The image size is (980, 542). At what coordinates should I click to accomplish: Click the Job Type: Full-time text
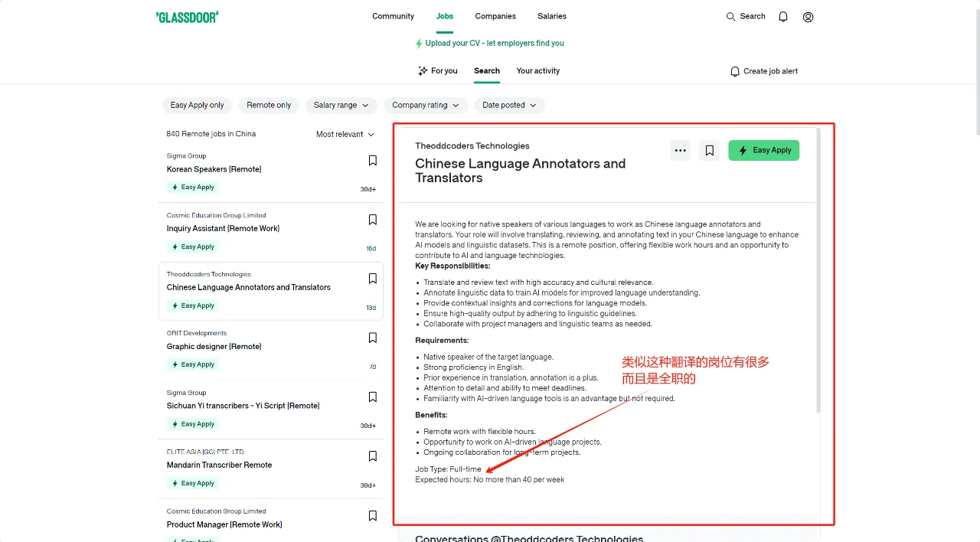click(x=448, y=469)
